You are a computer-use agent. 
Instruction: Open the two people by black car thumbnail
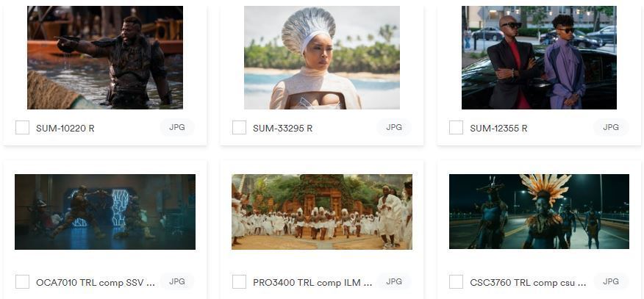[539, 57]
